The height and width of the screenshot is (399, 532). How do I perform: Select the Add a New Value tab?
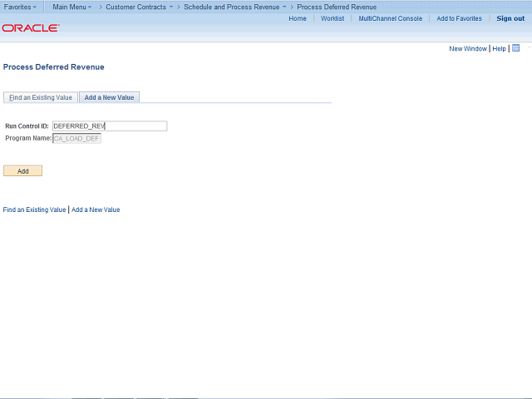point(109,97)
